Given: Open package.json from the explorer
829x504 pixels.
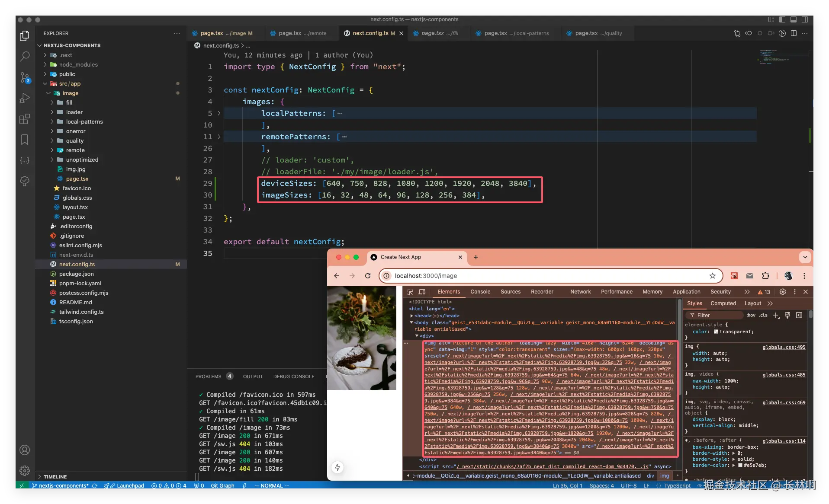Looking at the screenshot, I should pyautogui.click(x=76, y=274).
